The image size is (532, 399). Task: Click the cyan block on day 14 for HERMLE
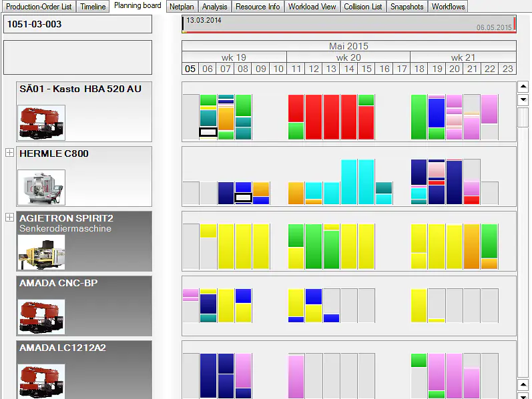pyautogui.click(x=348, y=181)
